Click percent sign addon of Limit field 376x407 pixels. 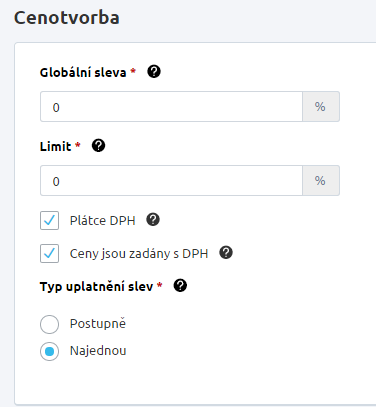coord(321,181)
